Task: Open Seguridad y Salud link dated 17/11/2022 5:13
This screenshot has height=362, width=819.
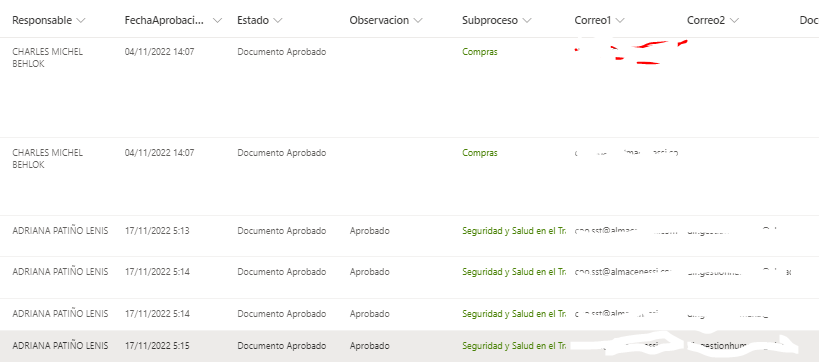Action: coord(514,231)
